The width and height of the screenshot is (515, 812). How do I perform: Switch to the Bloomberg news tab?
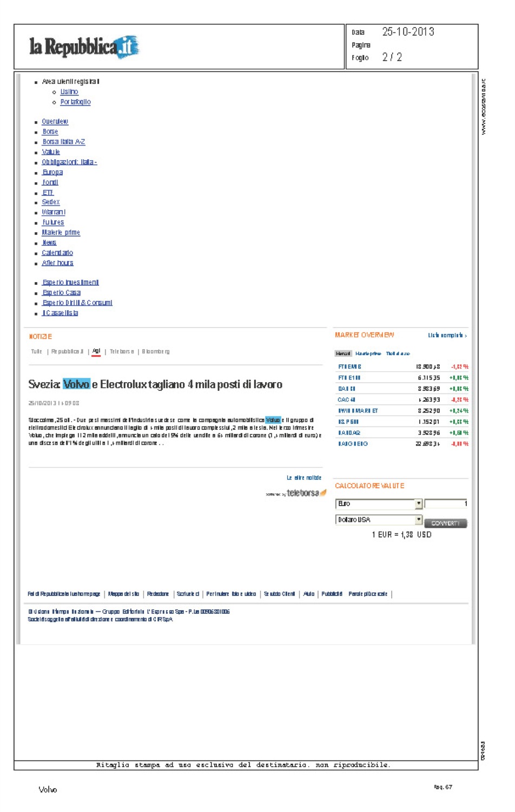(x=156, y=352)
